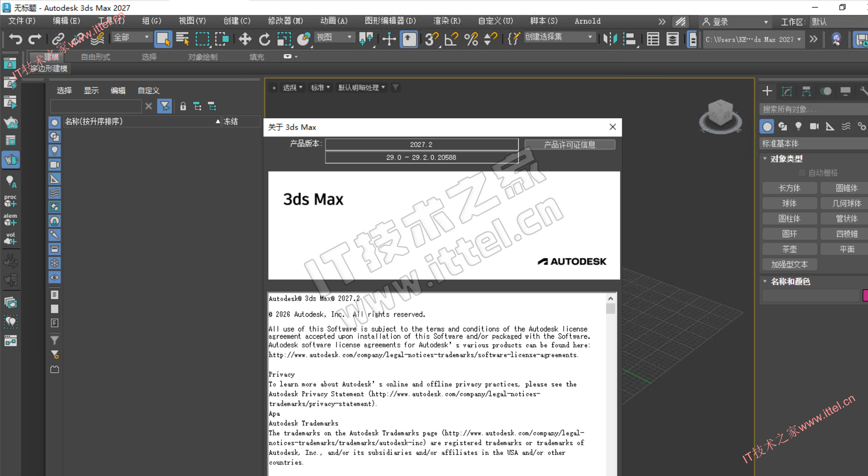Close the 关于 3ds Max dialog
The height and width of the screenshot is (476, 868).
(x=613, y=127)
